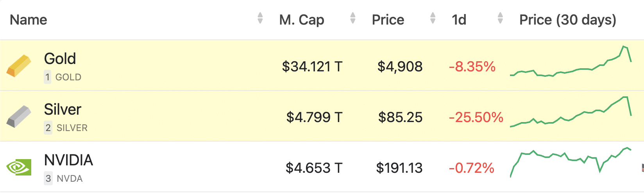Click the NVIDIA green logo icon

point(18,167)
